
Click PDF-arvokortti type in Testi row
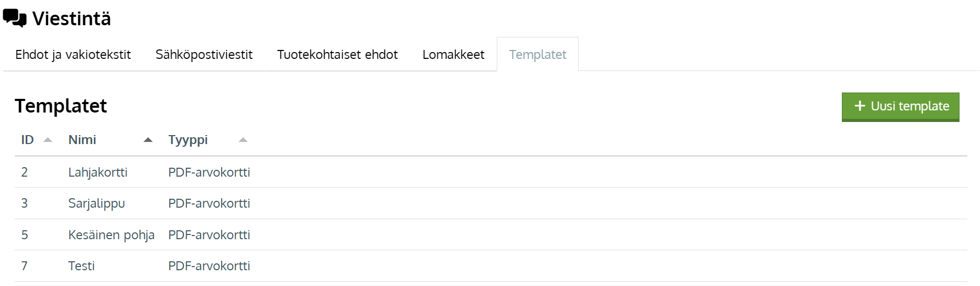[209, 266]
